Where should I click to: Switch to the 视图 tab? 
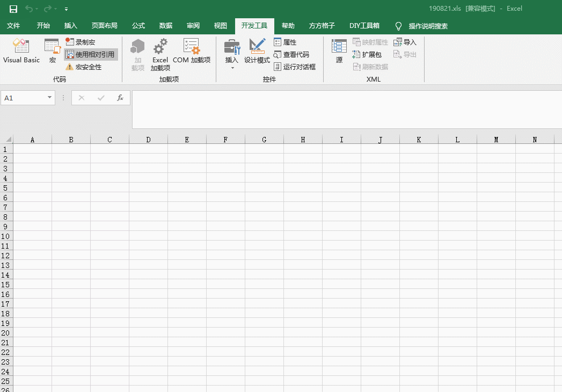(x=221, y=25)
